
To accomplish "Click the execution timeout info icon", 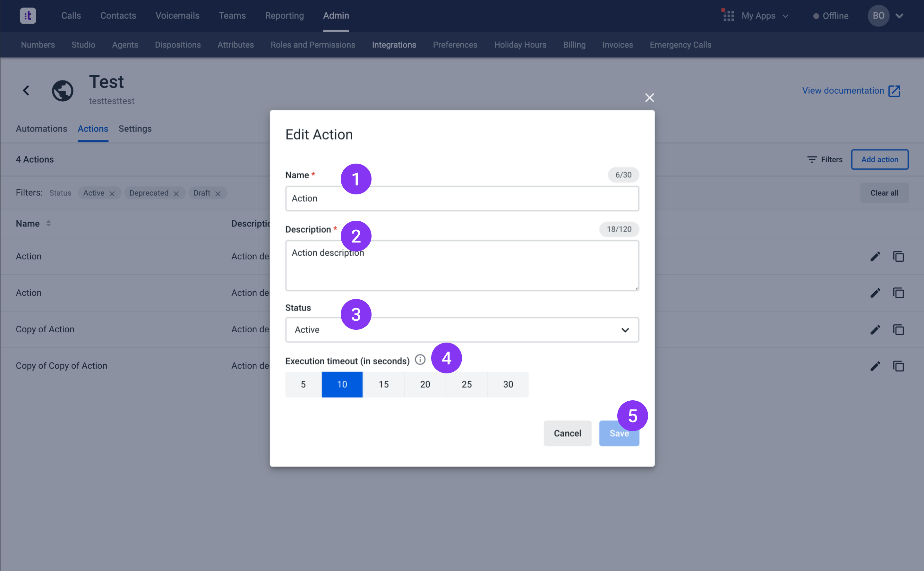I will pos(420,360).
